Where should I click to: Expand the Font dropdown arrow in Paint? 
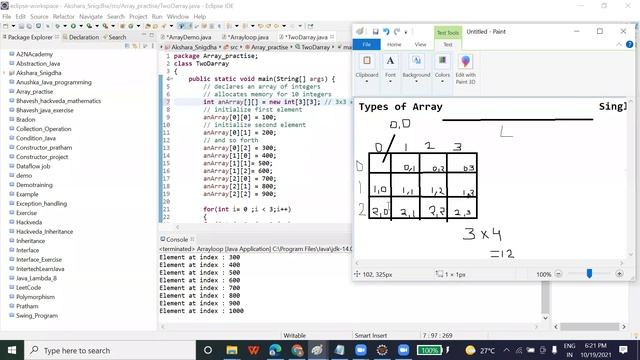[x=390, y=82]
